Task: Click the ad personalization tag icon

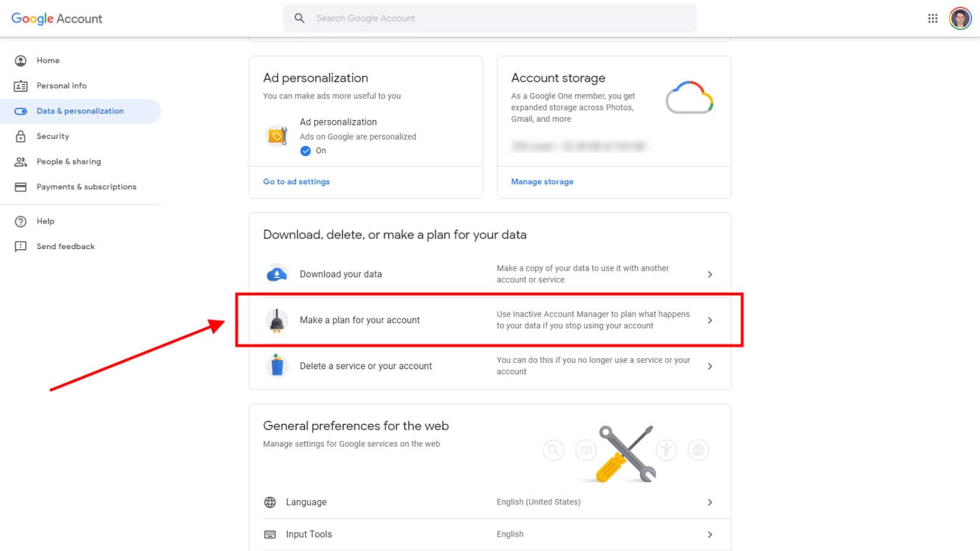Action: click(x=277, y=136)
